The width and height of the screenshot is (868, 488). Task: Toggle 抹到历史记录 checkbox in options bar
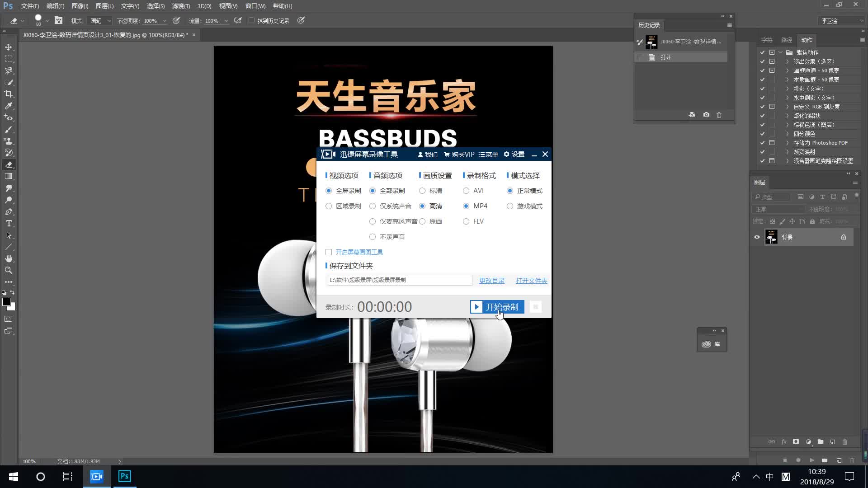(x=251, y=20)
